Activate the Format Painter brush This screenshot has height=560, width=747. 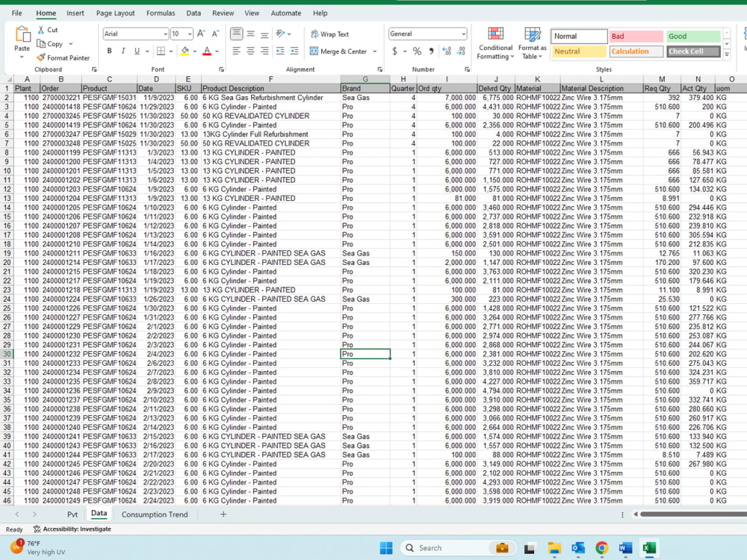pos(41,57)
